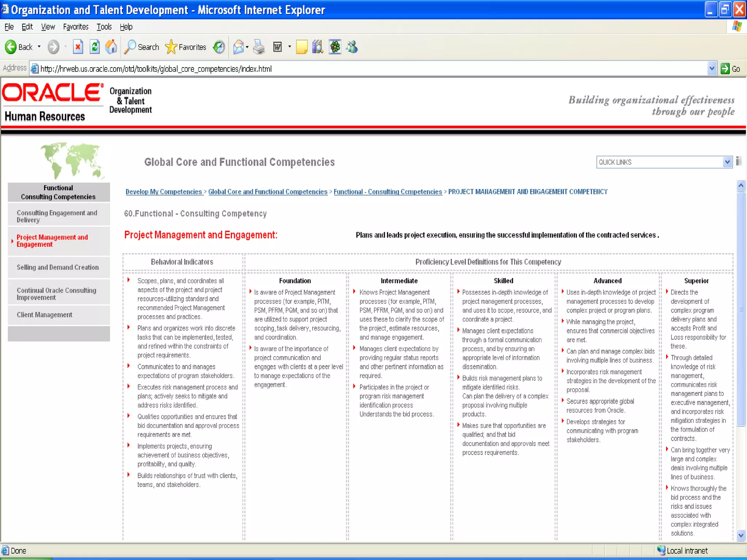Viewport: 747px width, 560px height.
Task: Open the address bar dropdown arrow
Action: tap(712, 69)
